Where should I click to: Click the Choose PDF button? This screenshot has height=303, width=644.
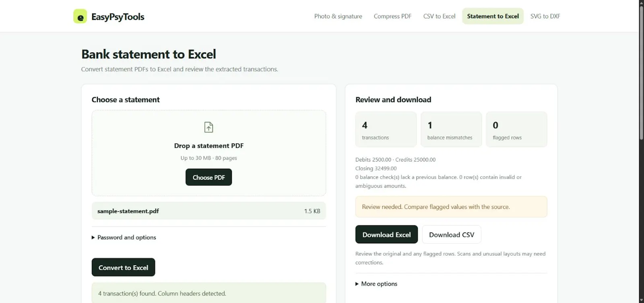(x=208, y=177)
